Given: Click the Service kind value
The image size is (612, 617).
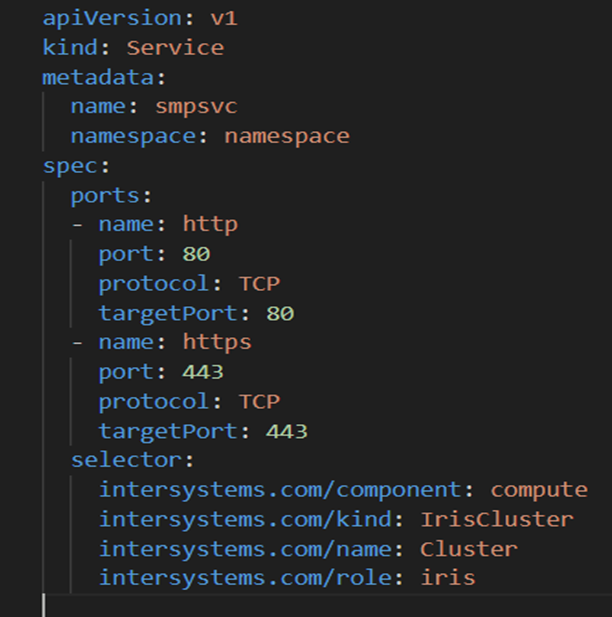Looking at the screenshot, I should click(175, 48).
